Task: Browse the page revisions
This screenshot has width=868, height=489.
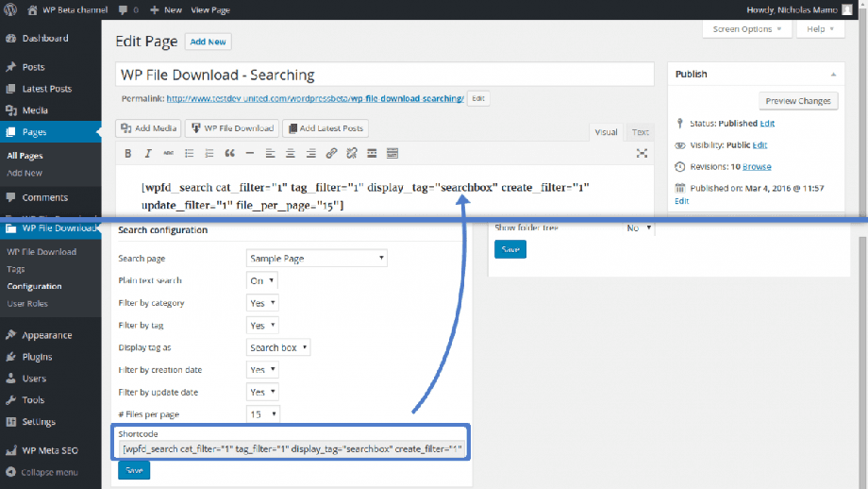Action: coord(757,167)
